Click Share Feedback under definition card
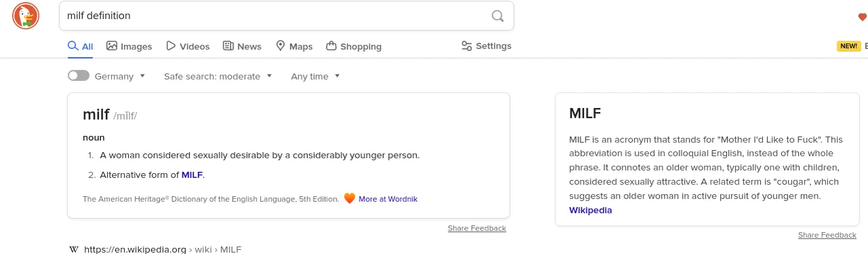 pyautogui.click(x=477, y=228)
